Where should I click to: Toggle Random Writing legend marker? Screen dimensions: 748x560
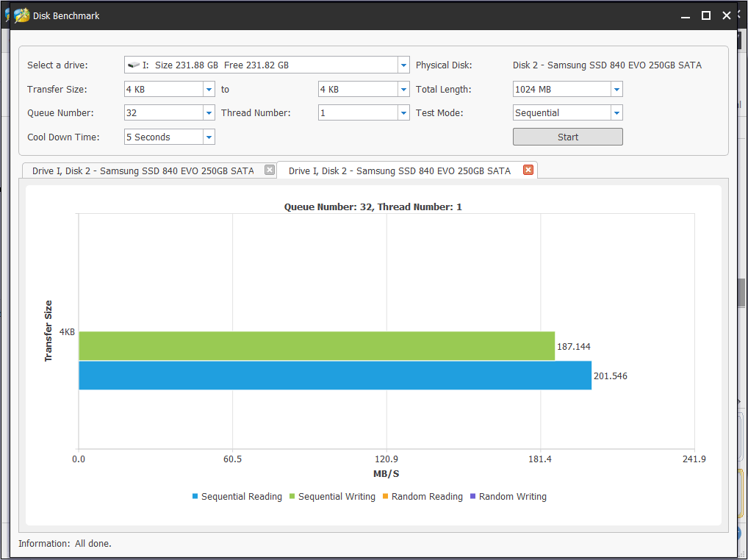(x=472, y=497)
